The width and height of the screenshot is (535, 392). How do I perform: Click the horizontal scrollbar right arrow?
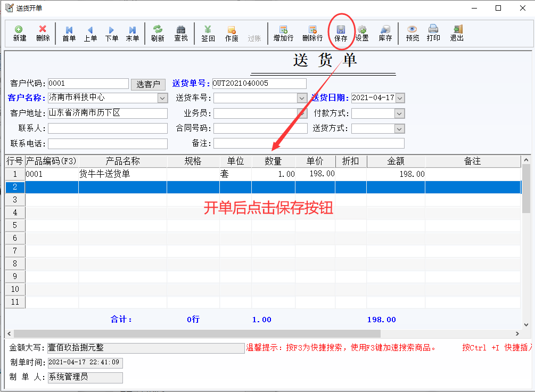tap(517, 333)
